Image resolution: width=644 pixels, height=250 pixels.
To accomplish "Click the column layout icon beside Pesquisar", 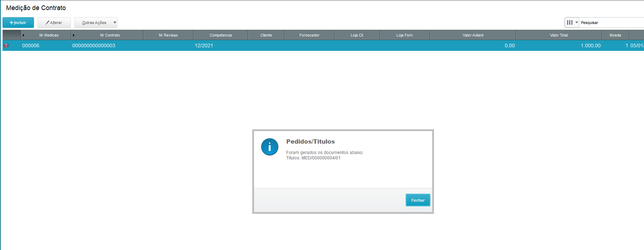I will click(x=570, y=23).
